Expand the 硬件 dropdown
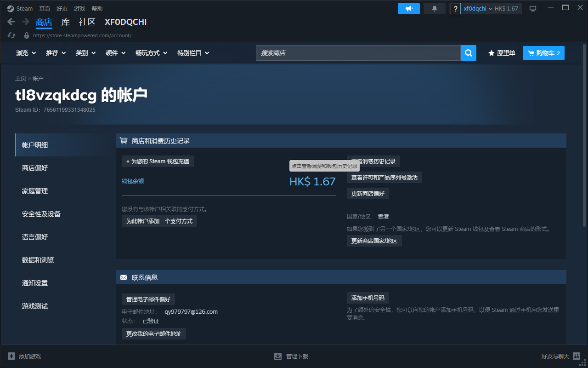 click(116, 53)
